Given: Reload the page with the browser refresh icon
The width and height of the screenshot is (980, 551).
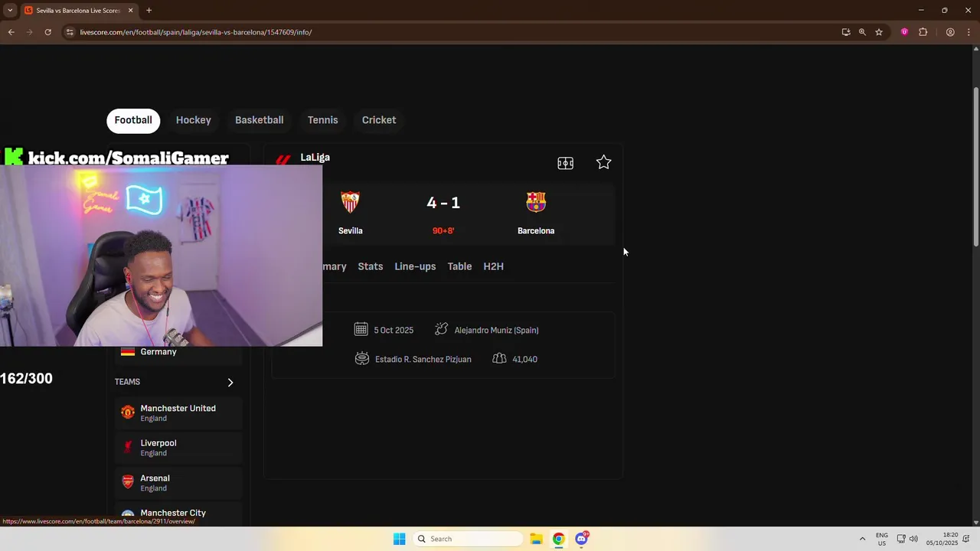Looking at the screenshot, I should (x=47, y=32).
